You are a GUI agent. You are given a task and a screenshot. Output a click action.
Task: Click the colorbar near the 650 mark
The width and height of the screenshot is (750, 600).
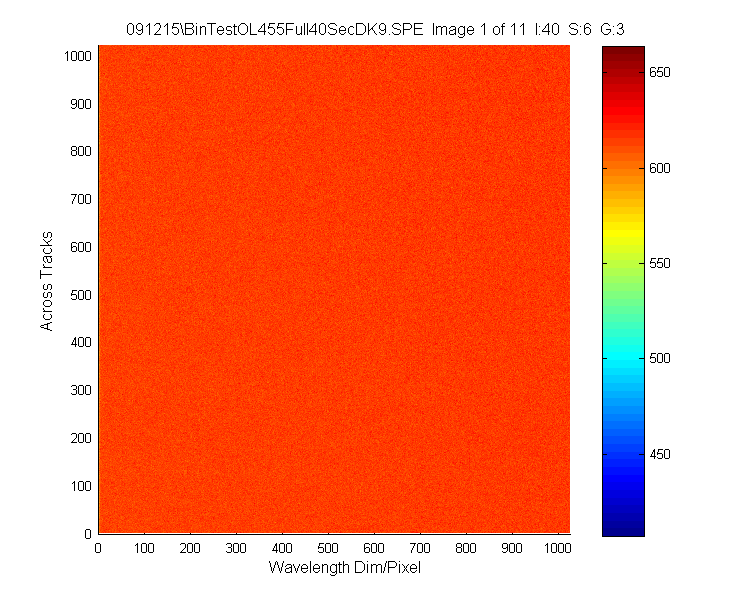tap(623, 72)
